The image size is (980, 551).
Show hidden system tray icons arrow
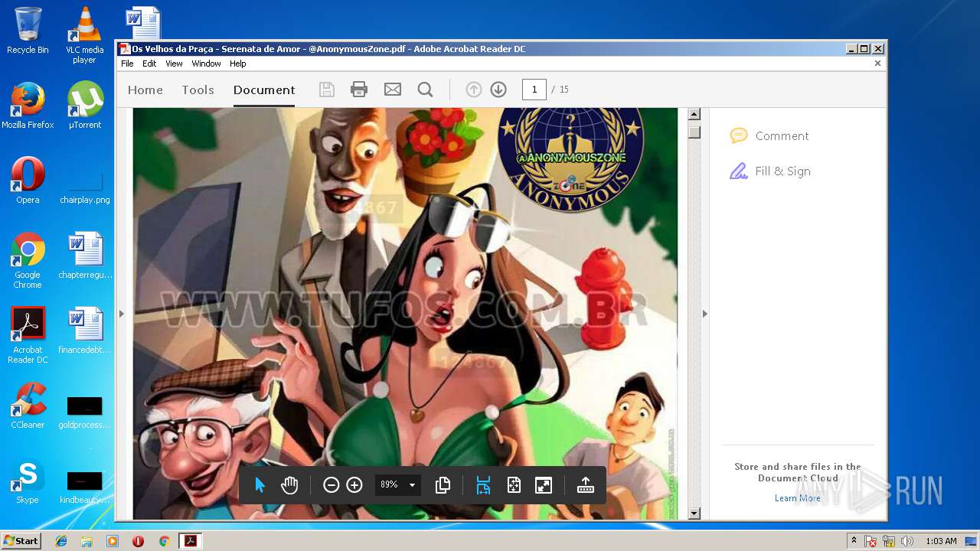854,541
